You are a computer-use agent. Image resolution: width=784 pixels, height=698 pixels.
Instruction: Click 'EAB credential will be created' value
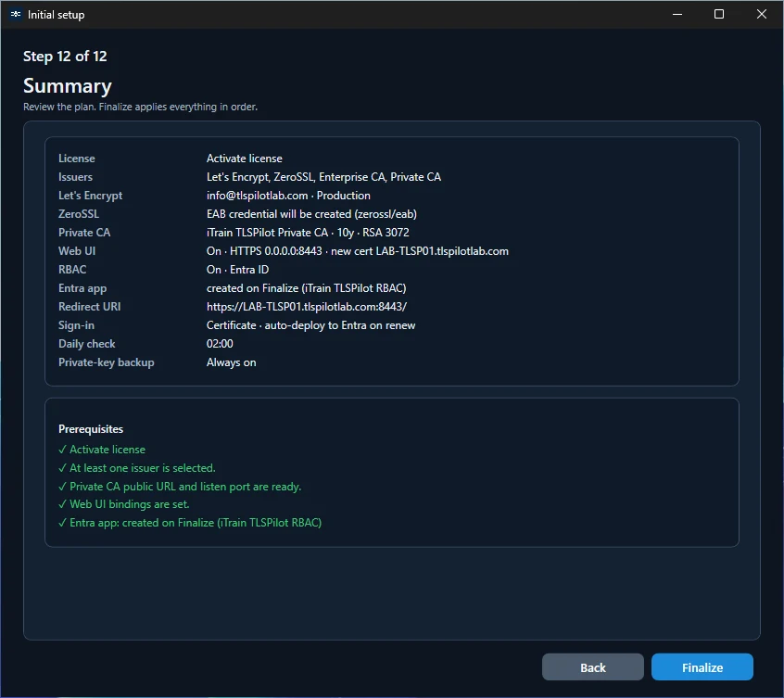[311, 214]
